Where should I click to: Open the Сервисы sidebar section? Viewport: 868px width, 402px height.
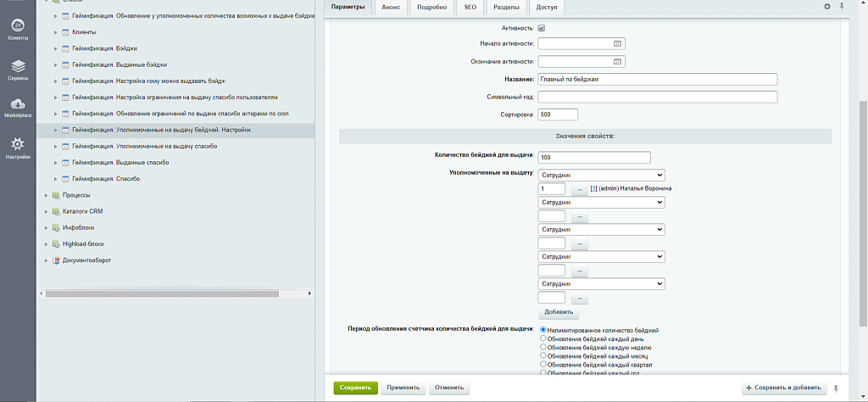click(18, 68)
